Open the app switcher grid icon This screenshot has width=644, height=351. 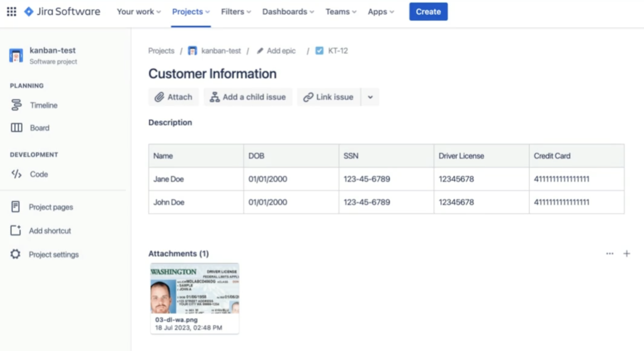pos(12,12)
